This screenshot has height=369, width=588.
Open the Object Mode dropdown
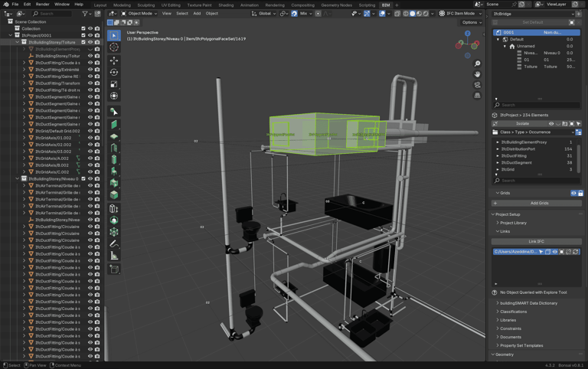[x=139, y=13]
